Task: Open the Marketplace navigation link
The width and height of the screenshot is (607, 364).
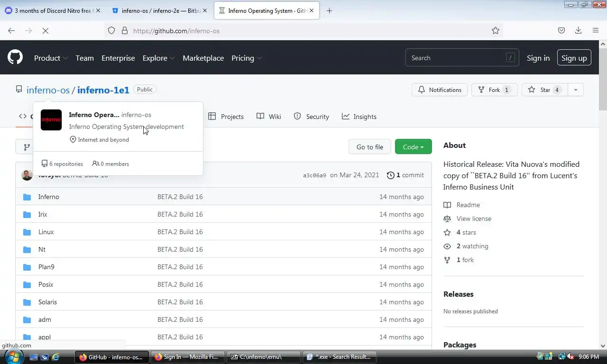Action: 203,58
